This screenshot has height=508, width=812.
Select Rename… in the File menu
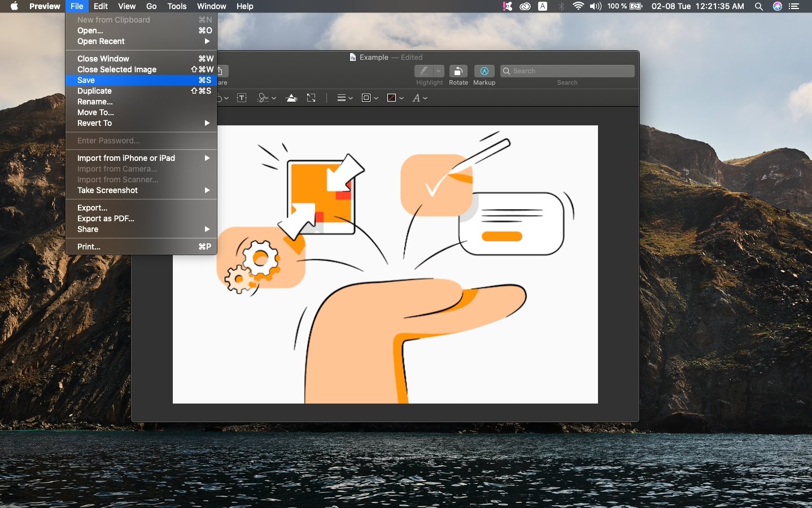(141, 102)
